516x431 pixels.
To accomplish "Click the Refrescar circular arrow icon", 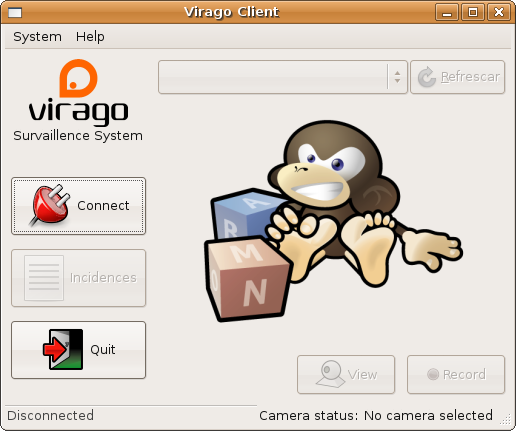I will tap(427, 77).
